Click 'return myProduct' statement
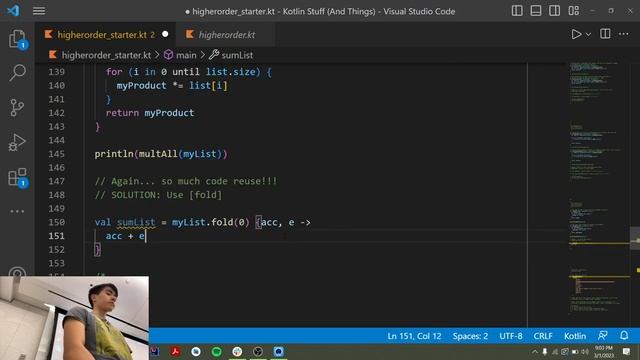 pyautogui.click(x=150, y=113)
